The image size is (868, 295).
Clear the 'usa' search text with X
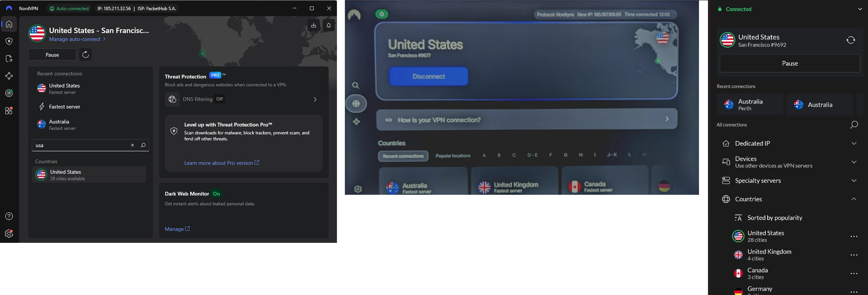pyautogui.click(x=132, y=145)
